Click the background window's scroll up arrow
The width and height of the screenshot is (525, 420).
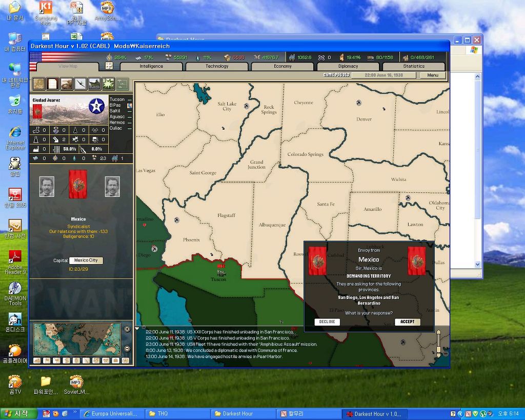(478, 76)
